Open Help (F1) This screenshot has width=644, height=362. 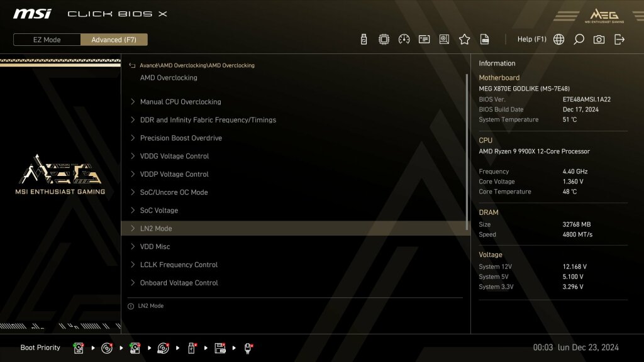click(532, 40)
